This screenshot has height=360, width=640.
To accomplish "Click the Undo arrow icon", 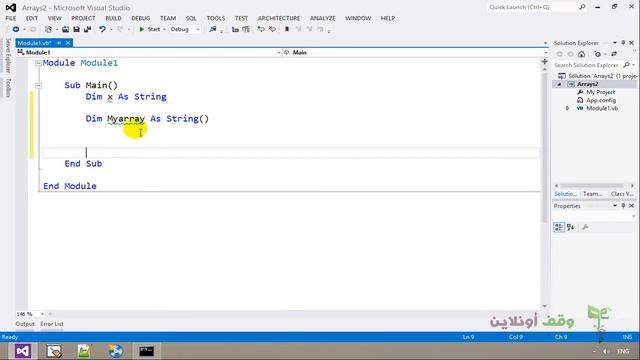I will [x=102, y=29].
